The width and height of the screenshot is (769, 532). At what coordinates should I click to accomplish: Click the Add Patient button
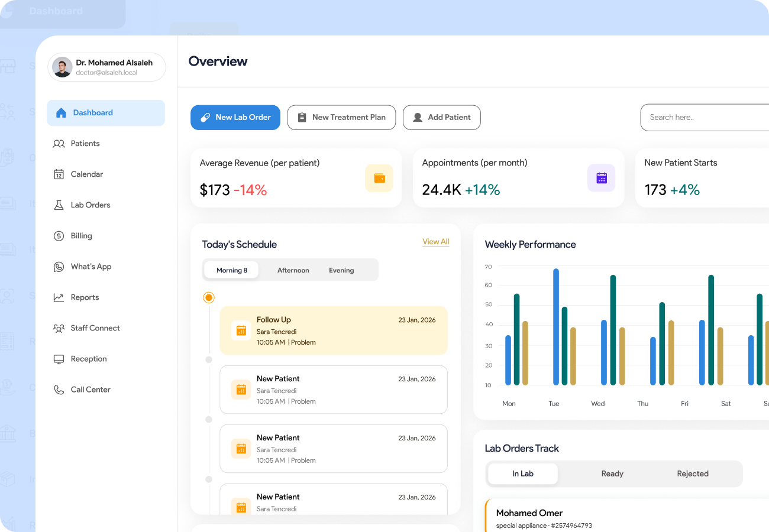(x=442, y=118)
